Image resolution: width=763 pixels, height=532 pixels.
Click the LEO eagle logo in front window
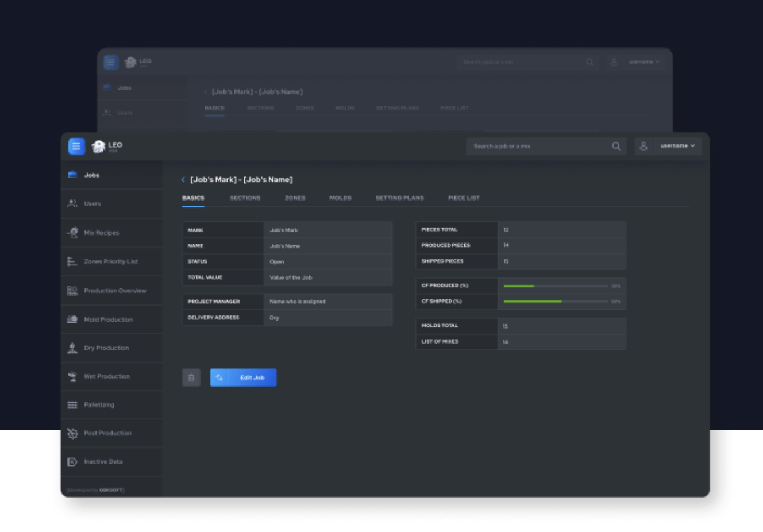(x=99, y=147)
